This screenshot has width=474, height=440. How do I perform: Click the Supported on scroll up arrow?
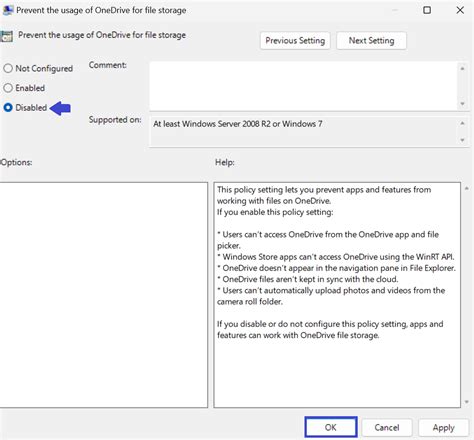coord(462,123)
